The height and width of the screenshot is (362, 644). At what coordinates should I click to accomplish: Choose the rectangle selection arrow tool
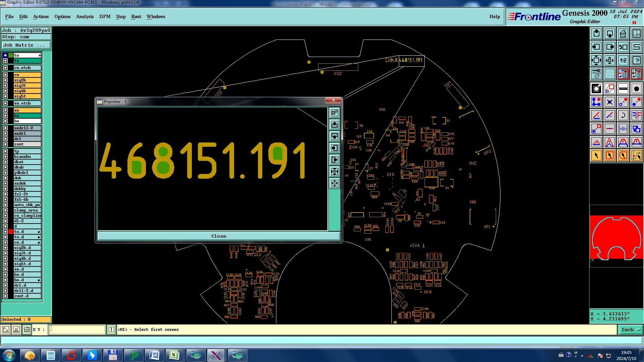click(609, 156)
